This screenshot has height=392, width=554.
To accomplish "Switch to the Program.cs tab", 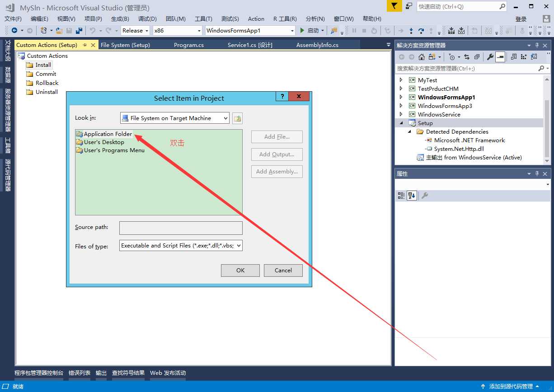I will [x=189, y=45].
